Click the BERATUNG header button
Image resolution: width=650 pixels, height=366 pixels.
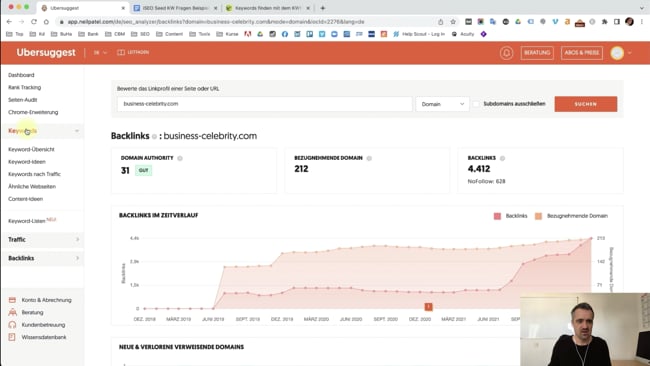coord(537,53)
